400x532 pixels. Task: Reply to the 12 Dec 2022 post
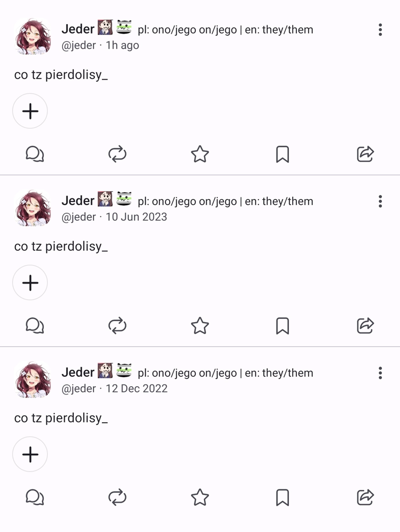(34, 497)
